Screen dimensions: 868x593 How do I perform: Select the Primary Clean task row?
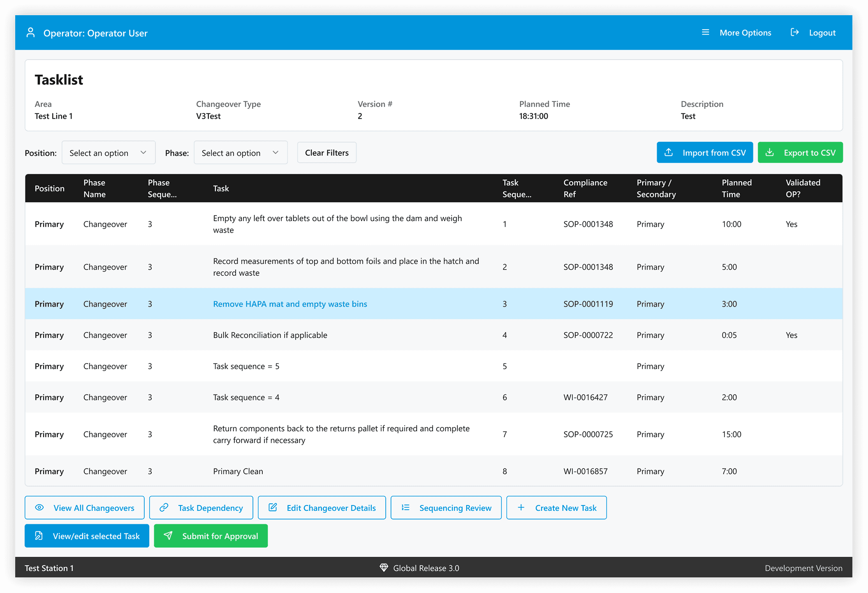pos(238,471)
